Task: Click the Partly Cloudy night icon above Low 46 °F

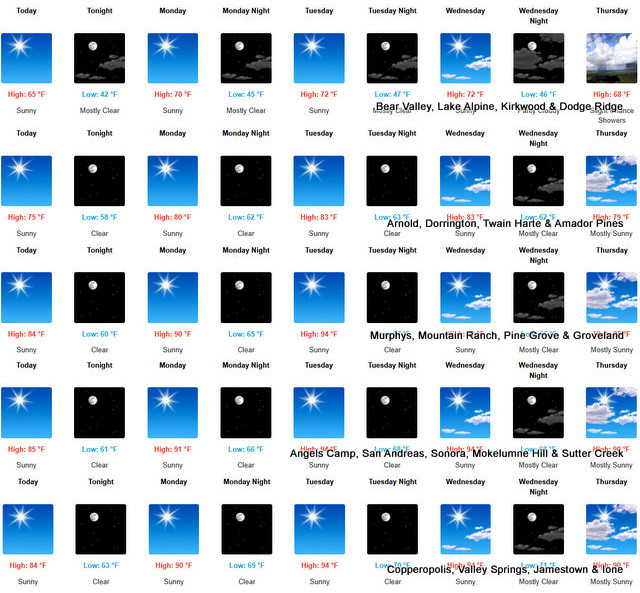Action: (x=538, y=58)
